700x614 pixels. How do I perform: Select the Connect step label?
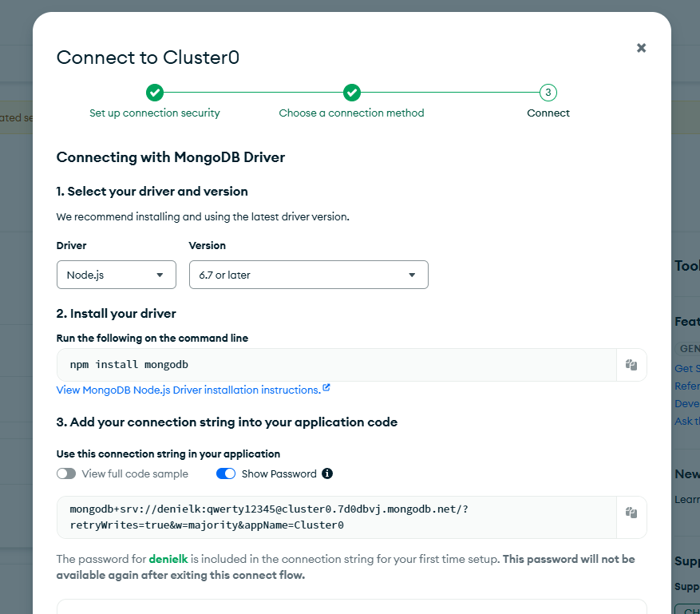click(x=548, y=113)
